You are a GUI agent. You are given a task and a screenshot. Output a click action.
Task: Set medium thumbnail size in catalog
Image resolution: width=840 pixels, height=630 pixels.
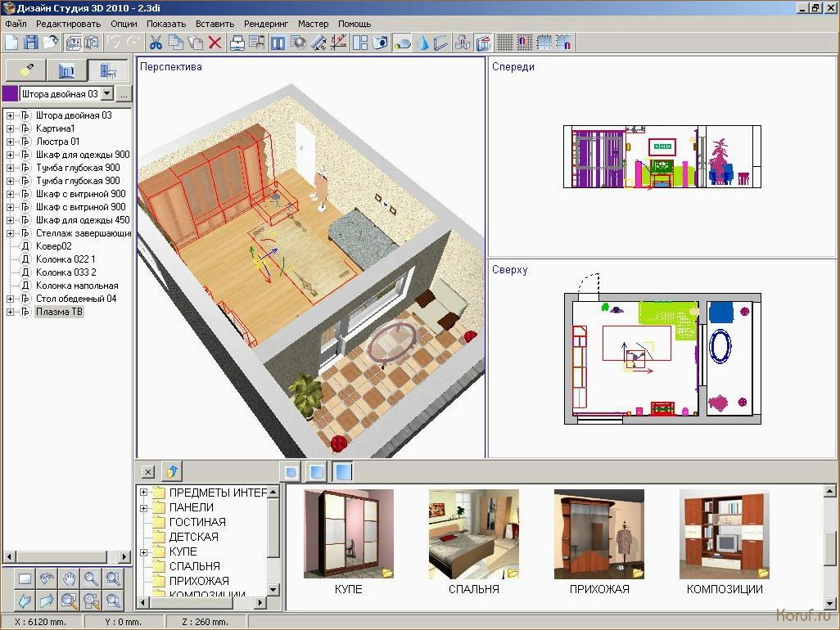[x=317, y=471]
